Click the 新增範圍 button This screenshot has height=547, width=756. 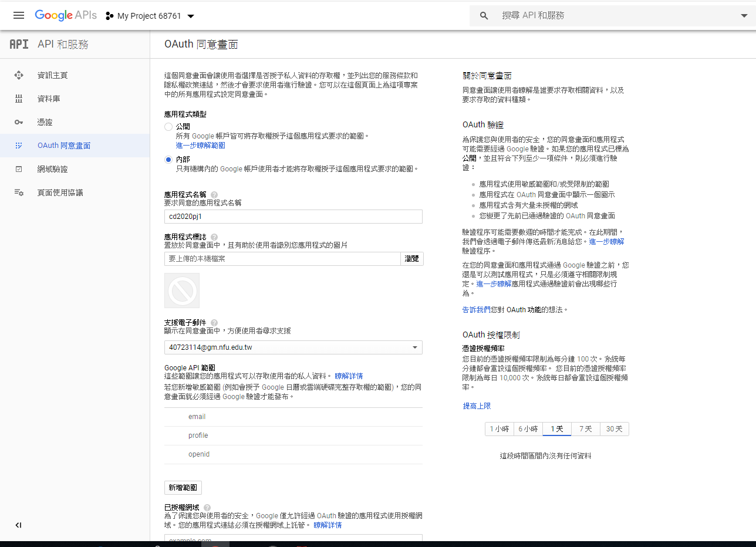coord(183,488)
